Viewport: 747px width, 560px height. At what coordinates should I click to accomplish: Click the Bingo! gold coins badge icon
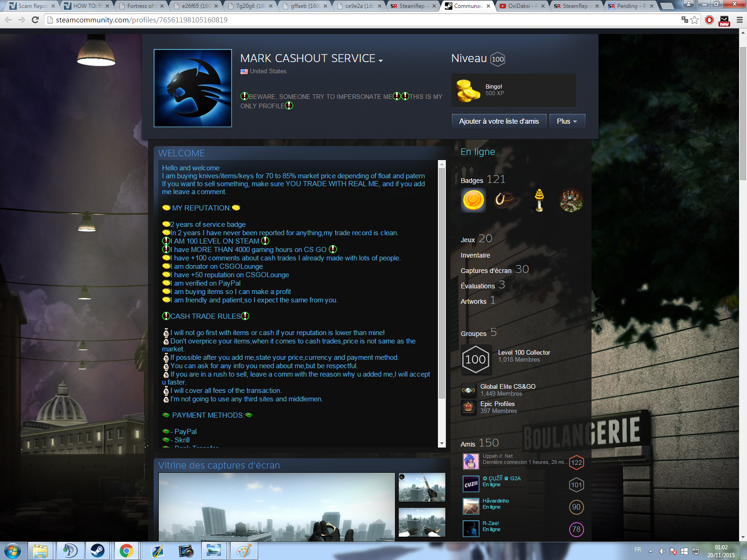point(468,91)
